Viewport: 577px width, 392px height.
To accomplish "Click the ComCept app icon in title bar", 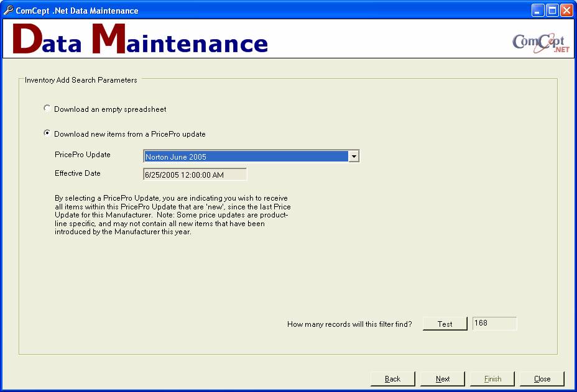I will pyautogui.click(x=8, y=10).
